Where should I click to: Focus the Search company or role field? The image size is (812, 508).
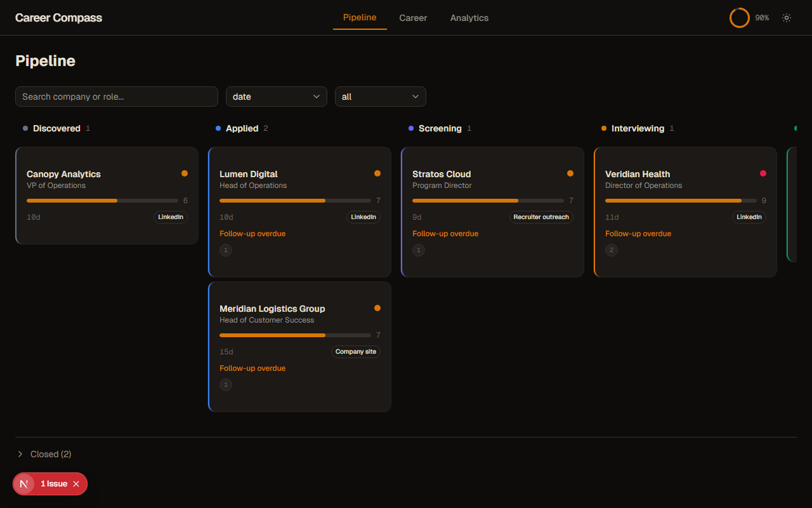pos(117,97)
